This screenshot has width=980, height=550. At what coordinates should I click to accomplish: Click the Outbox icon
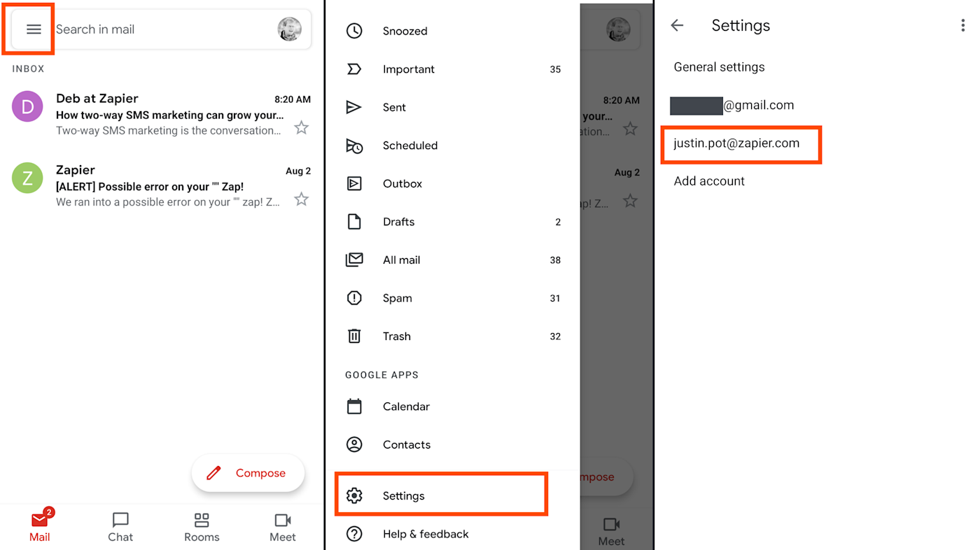click(x=354, y=183)
